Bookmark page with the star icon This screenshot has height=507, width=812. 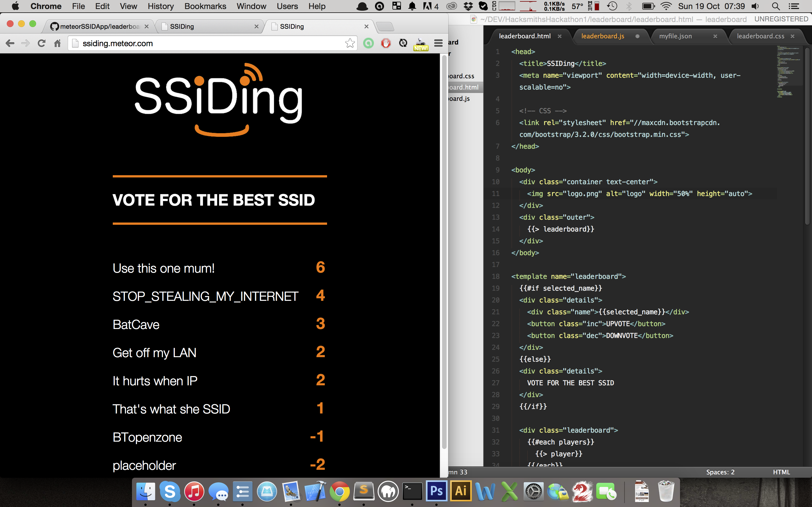point(350,43)
